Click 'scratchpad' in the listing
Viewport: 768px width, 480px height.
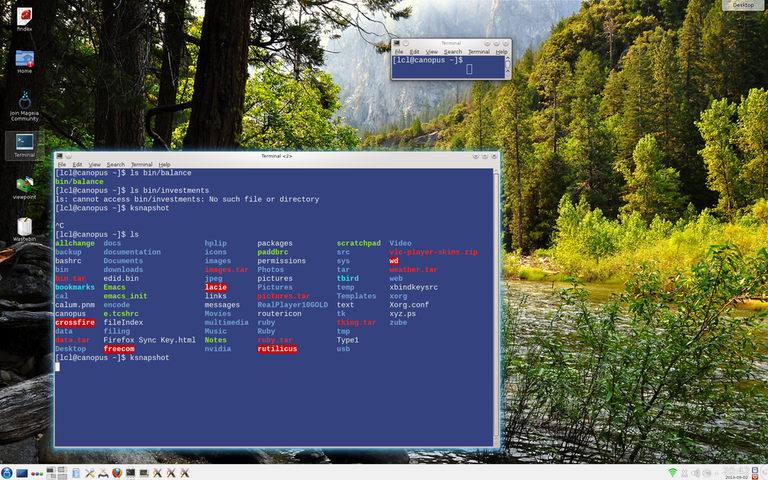pyautogui.click(x=359, y=243)
